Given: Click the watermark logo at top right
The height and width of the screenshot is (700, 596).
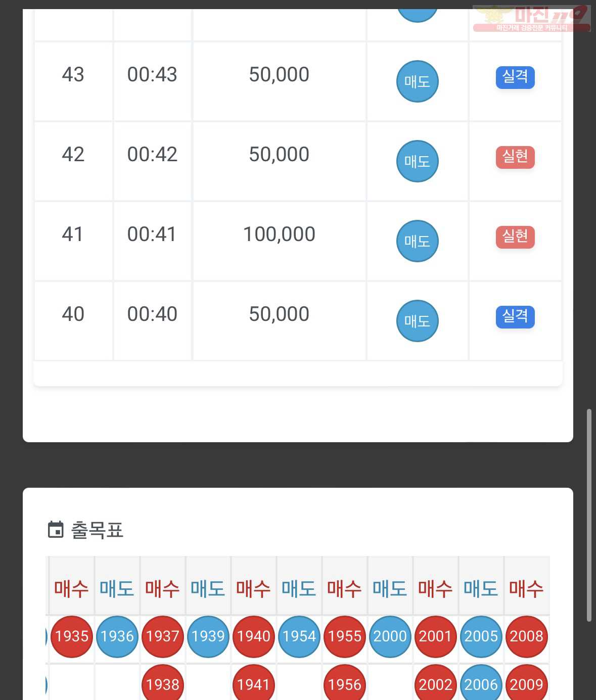Looking at the screenshot, I should point(532,19).
